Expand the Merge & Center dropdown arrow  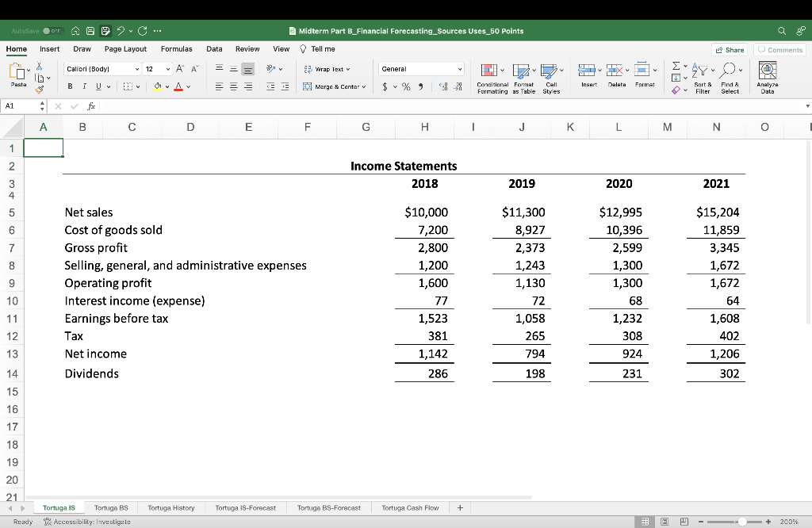(x=364, y=86)
